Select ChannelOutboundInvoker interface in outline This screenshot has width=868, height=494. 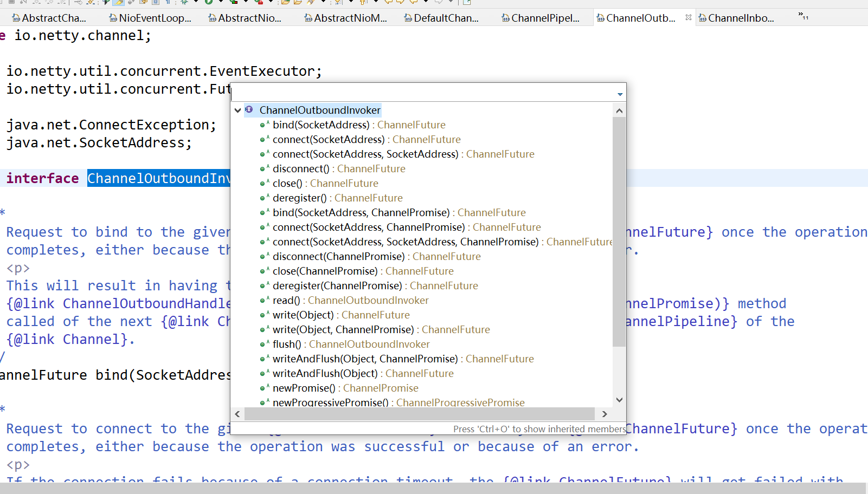pyautogui.click(x=320, y=110)
